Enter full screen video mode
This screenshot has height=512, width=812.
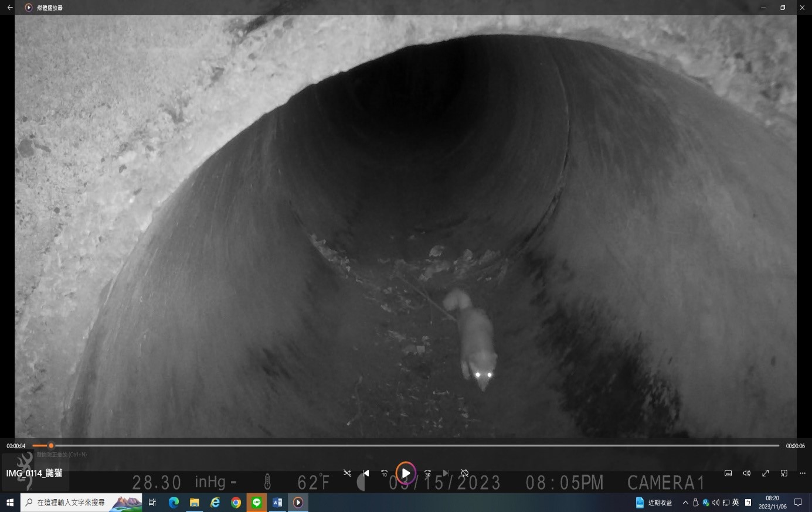click(765, 473)
